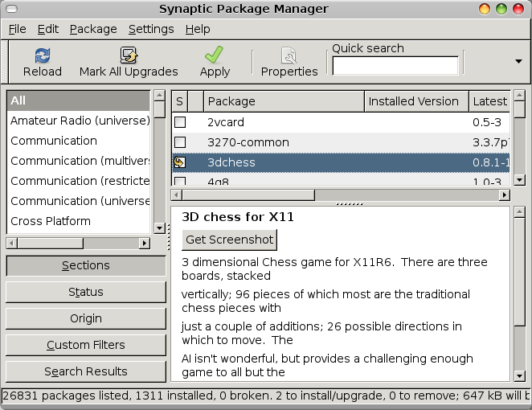532x410 pixels.
Task: Open the Custom Filters view
Action: pos(86,345)
